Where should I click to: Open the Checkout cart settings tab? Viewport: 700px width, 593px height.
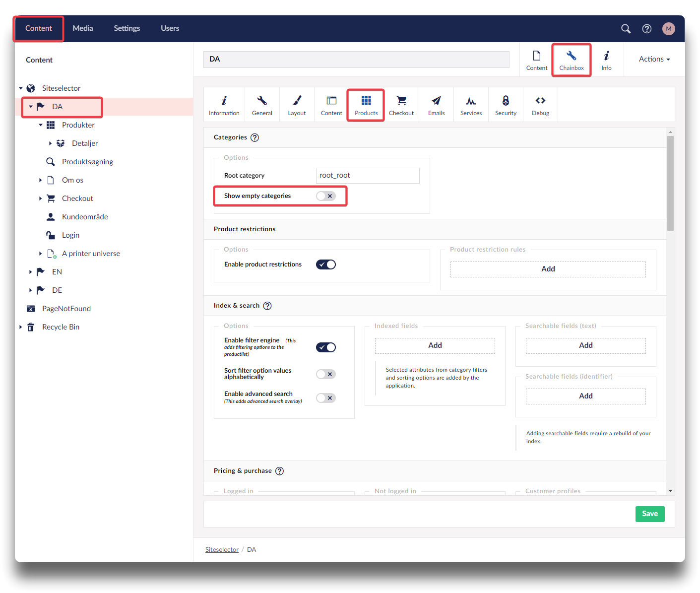click(x=401, y=105)
